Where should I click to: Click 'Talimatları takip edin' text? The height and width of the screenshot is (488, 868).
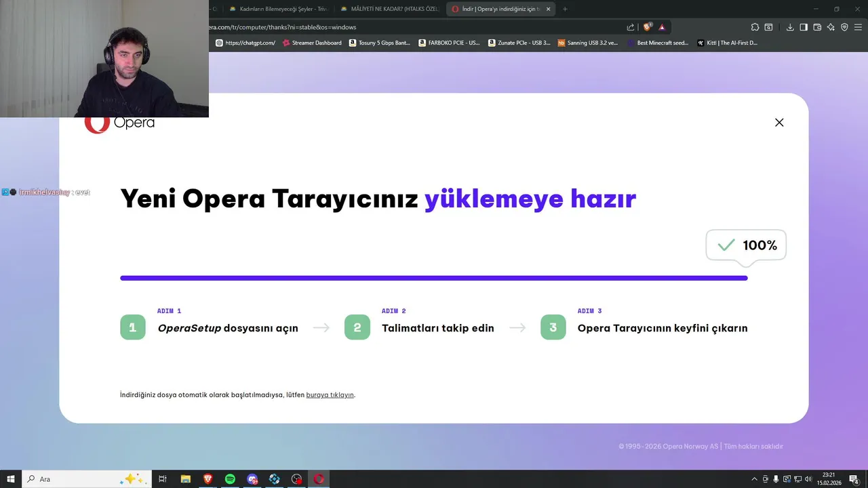pyautogui.click(x=437, y=328)
